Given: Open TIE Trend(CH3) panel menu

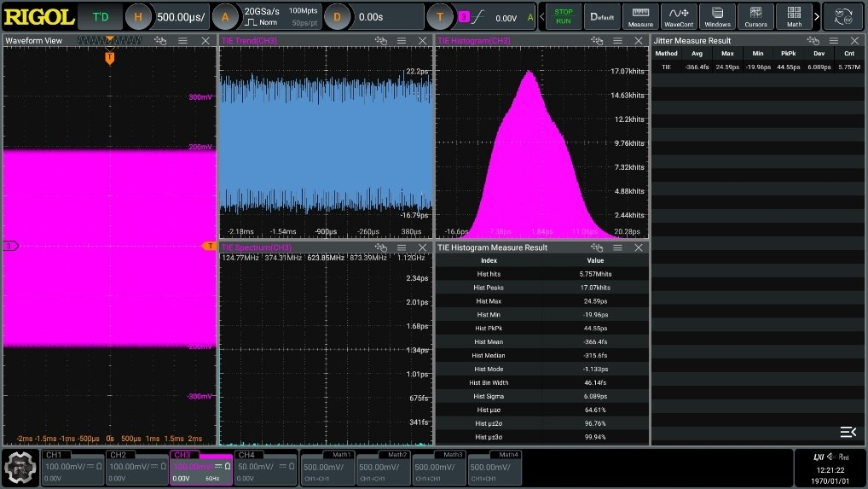Looking at the screenshot, I should pyautogui.click(x=402, y=40).
